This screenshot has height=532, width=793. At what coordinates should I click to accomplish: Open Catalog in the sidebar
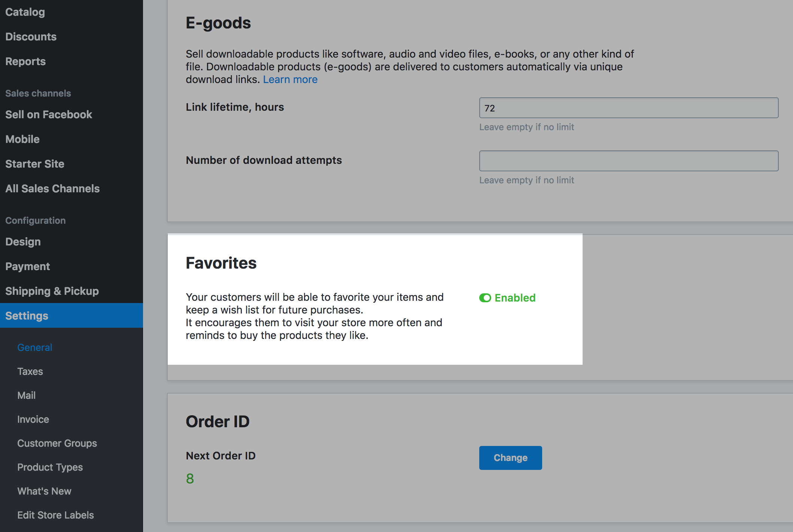[x=25, y=12]
